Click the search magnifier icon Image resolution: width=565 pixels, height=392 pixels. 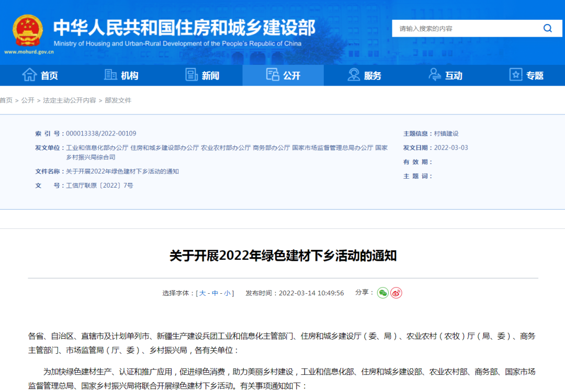pos(547,28)
